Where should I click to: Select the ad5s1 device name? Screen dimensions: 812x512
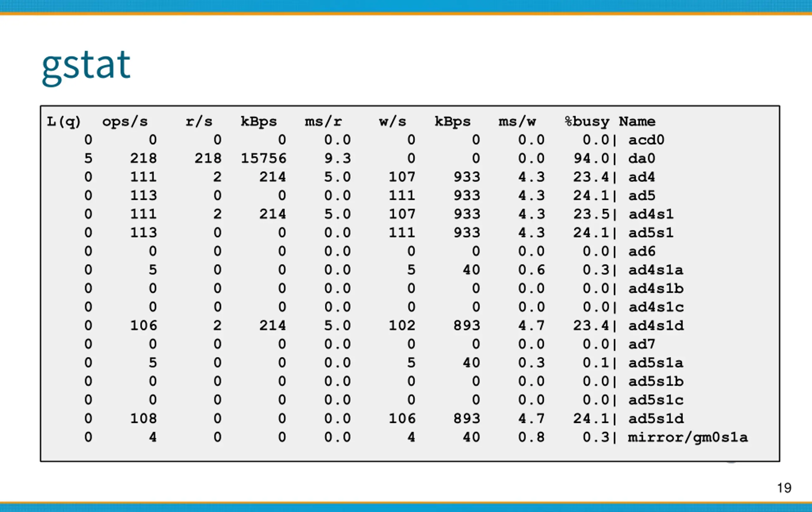[651, 233]
